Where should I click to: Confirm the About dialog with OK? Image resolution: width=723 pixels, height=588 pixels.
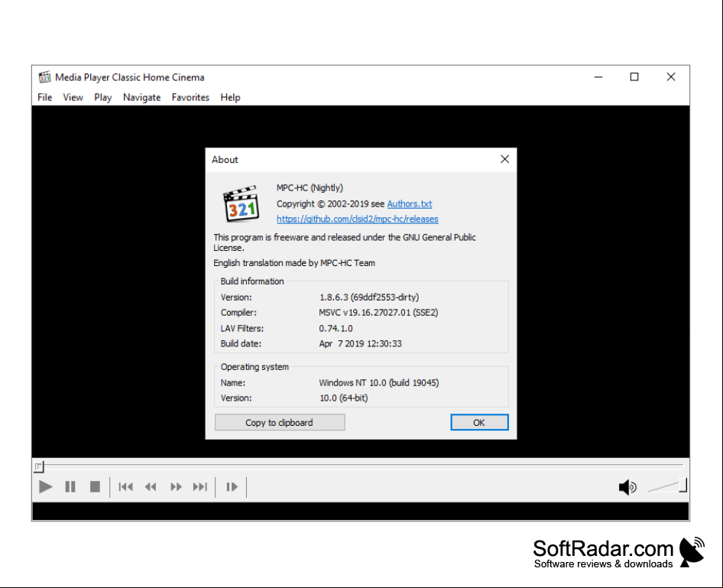[479, 422]
